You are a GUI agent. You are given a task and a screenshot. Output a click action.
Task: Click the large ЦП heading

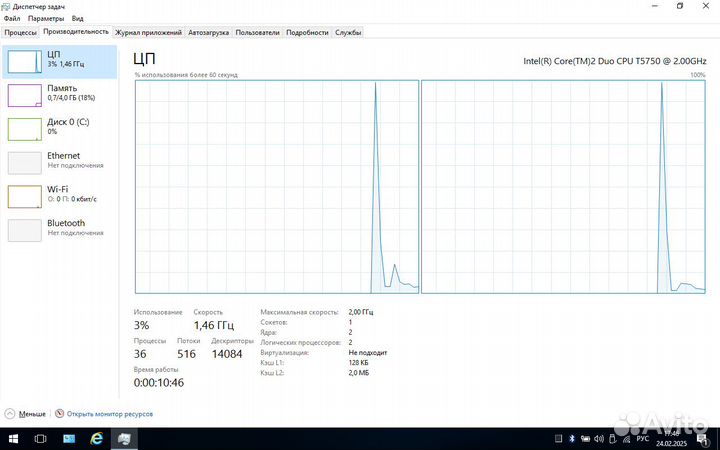(x=145, y=59)
